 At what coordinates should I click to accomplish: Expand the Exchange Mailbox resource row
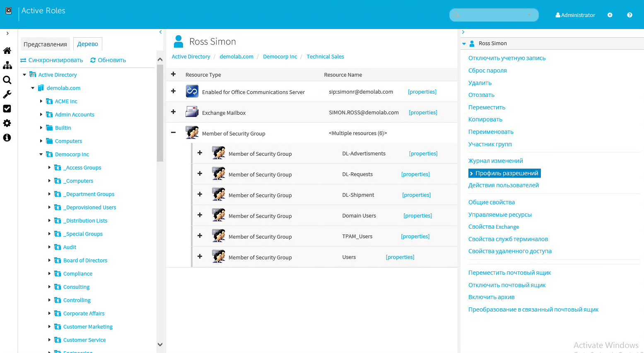click(x=174, y=112)
